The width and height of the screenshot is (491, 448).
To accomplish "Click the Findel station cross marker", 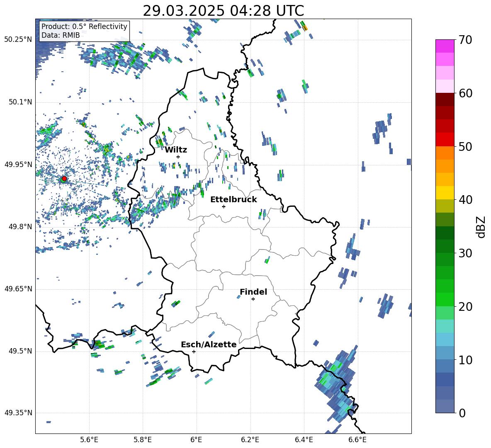I will [x=253, y=299].
